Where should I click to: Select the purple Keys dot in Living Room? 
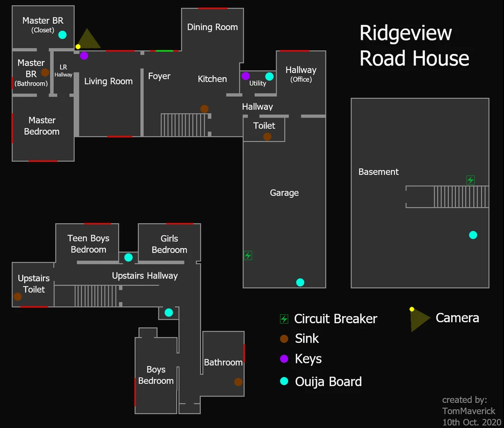pyautogui.click(x=84, y=55)
